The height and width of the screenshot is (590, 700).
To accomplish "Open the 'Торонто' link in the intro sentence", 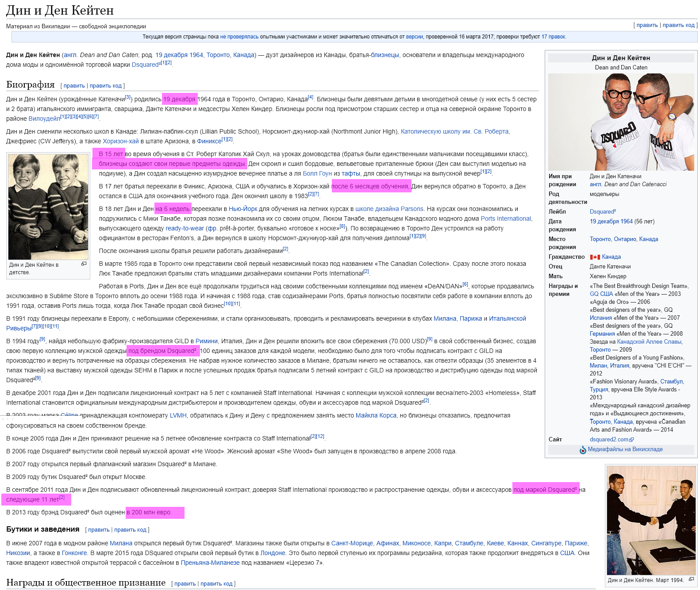I will 218,55.
